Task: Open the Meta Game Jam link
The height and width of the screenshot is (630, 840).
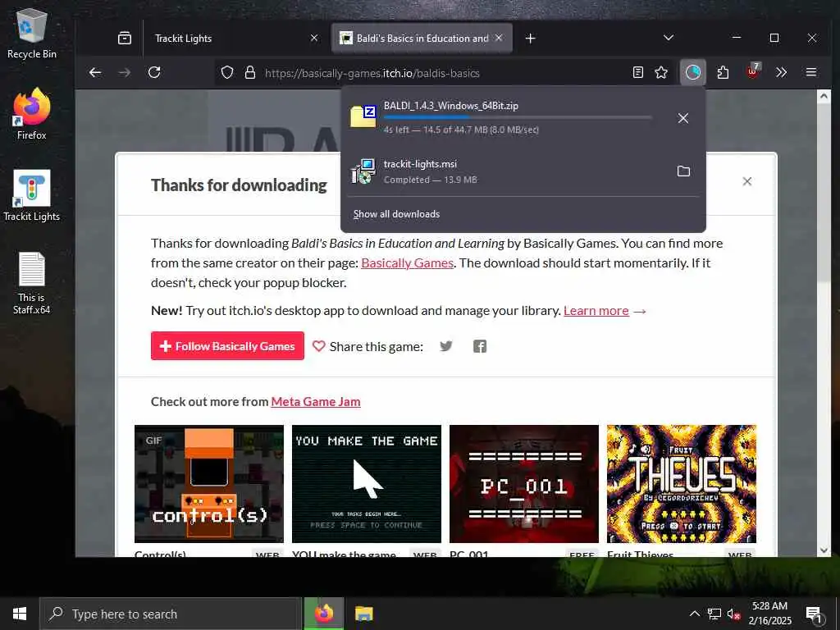Action: point(316,402)
